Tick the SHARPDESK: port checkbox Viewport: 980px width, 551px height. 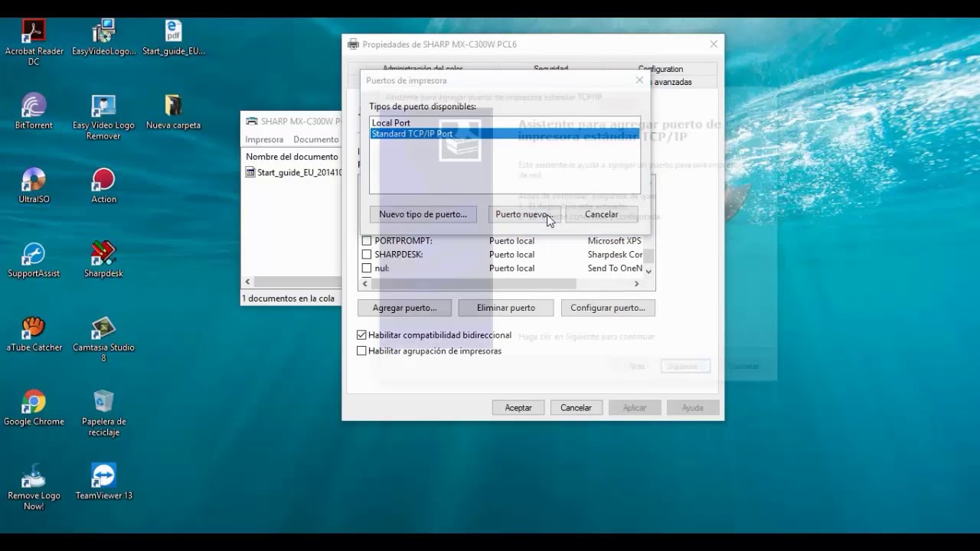point(367,255)
